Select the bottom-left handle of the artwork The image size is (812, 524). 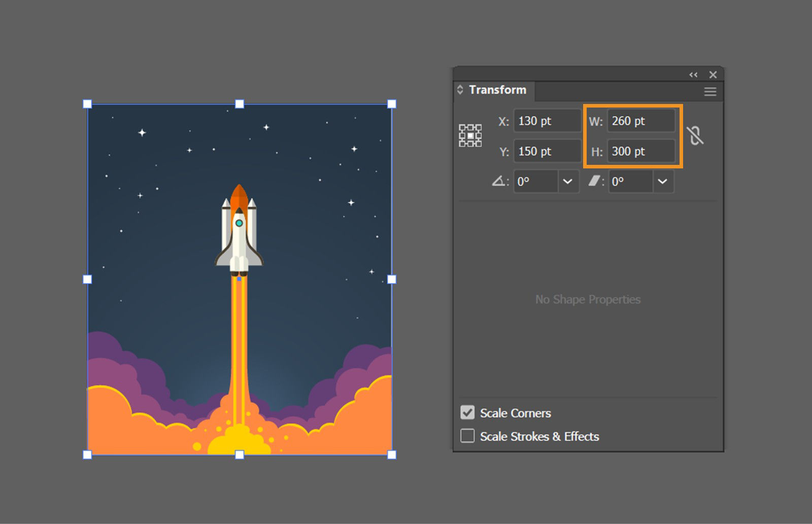point(87,455)
